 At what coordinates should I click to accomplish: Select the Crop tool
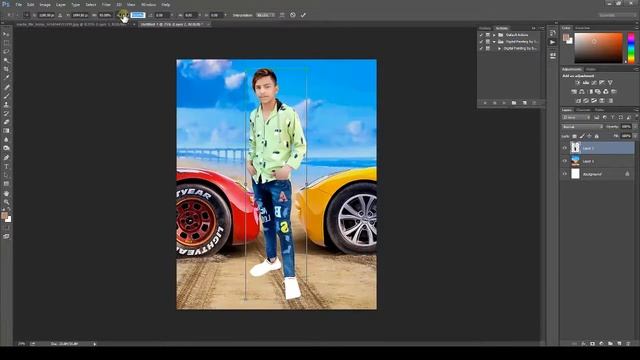(6, 69)
